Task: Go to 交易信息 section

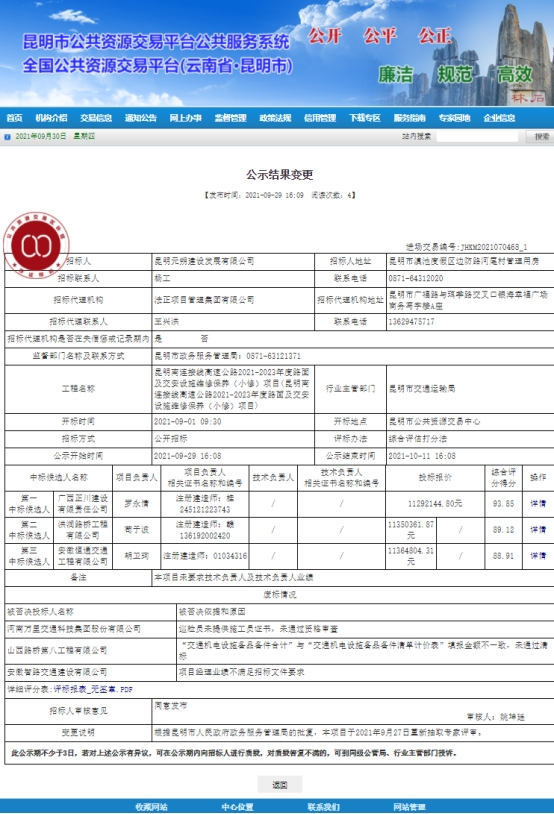Action: tap(96, 118)
